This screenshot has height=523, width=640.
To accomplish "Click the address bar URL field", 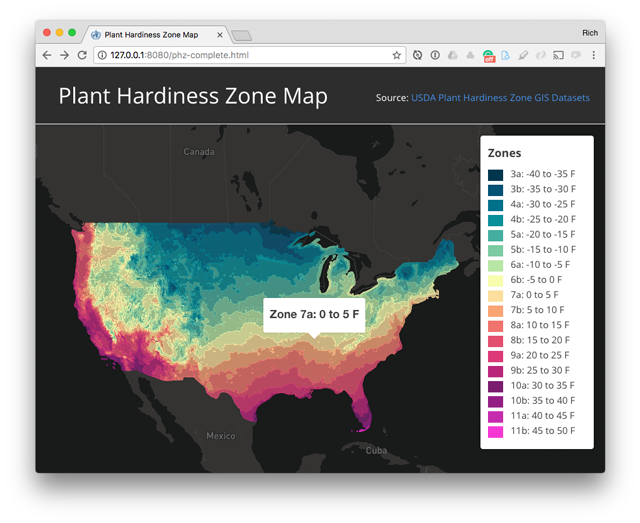I will (x=250, y=55).
